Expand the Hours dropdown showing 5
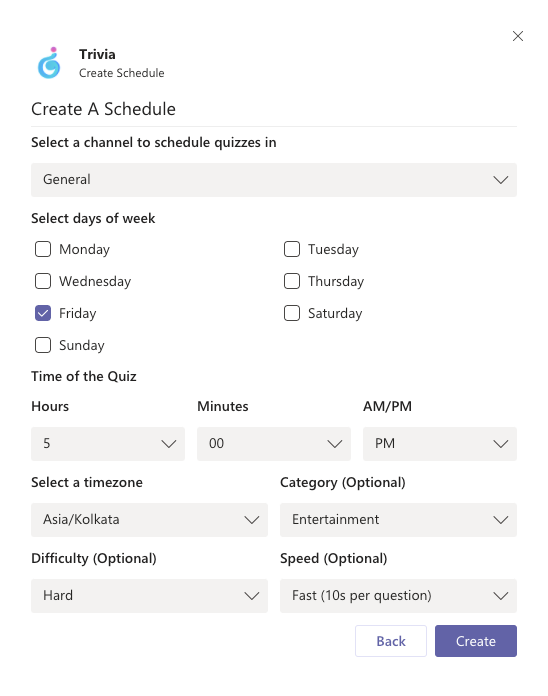This screenshot has width=548, height=696. tap(108, 444)
